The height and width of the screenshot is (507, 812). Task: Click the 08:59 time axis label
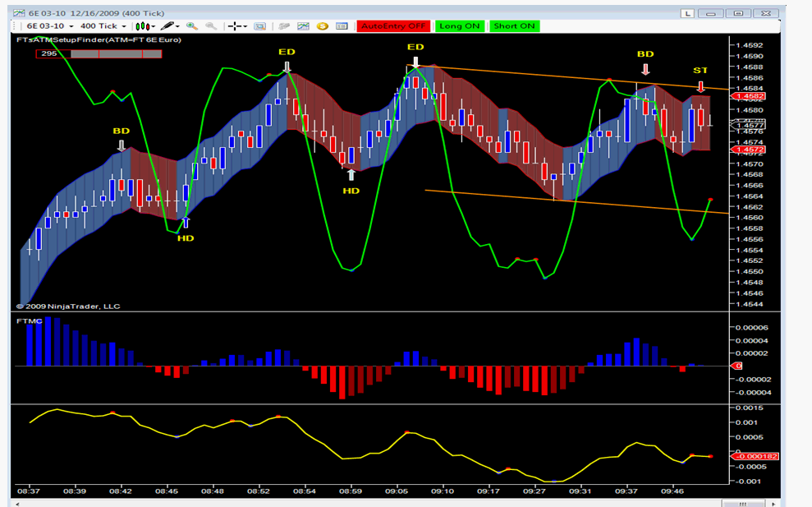[x=351, y=491]
